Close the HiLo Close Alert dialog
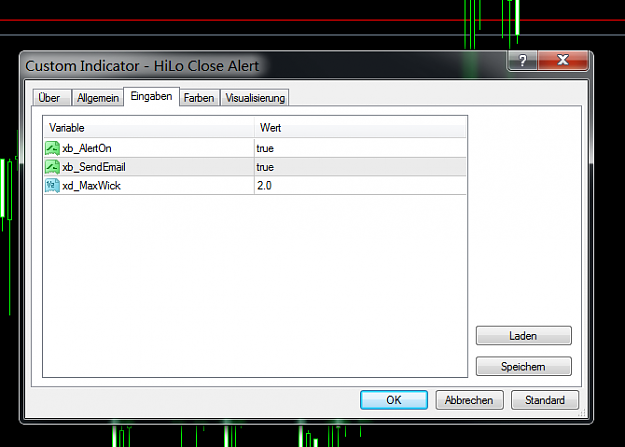Screen dimensions: 625x447 coord(563,61)
